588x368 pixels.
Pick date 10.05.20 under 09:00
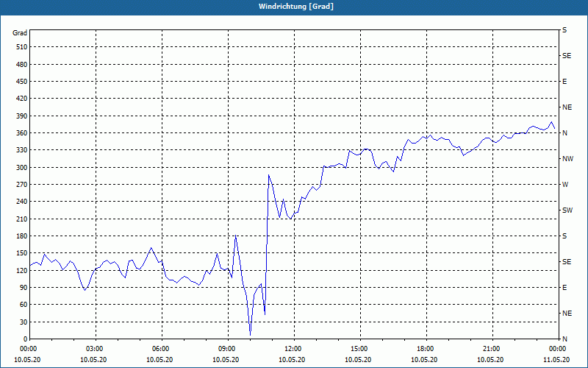pyautogui.click(x=226, y=360)
